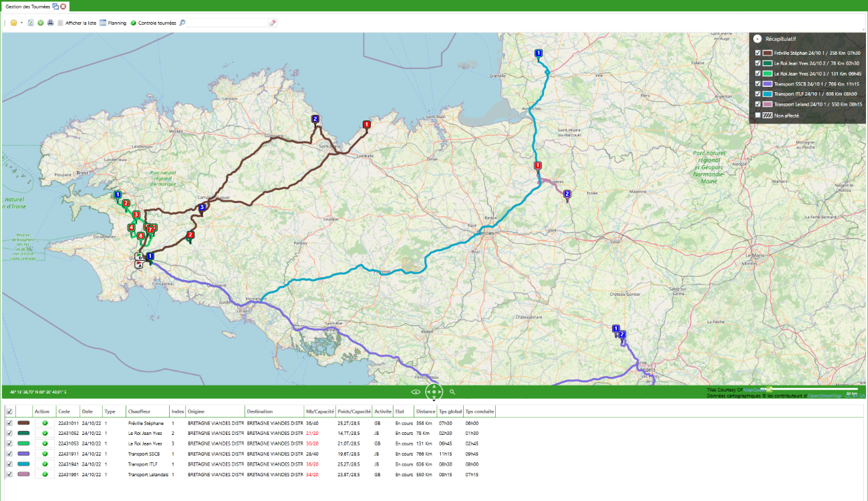Sort table by Code column header
868x501 pixels.
(68, 411)
